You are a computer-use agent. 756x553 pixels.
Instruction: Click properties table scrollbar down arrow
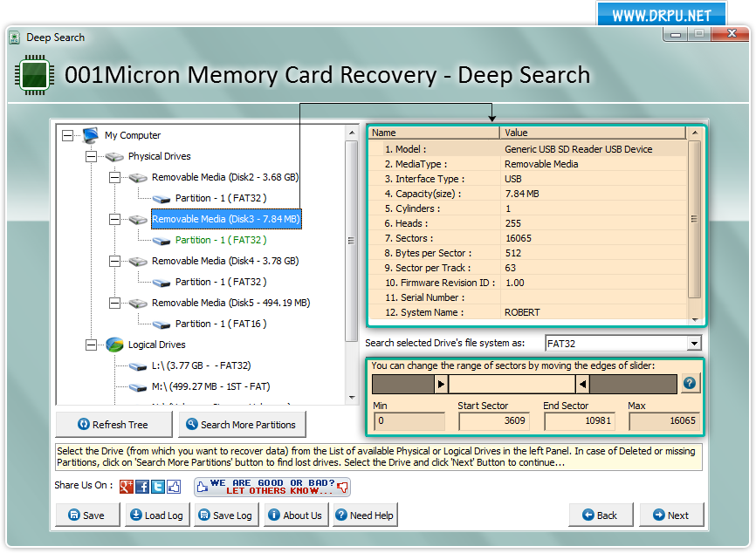pyautogui.click(x=694, y=319)
